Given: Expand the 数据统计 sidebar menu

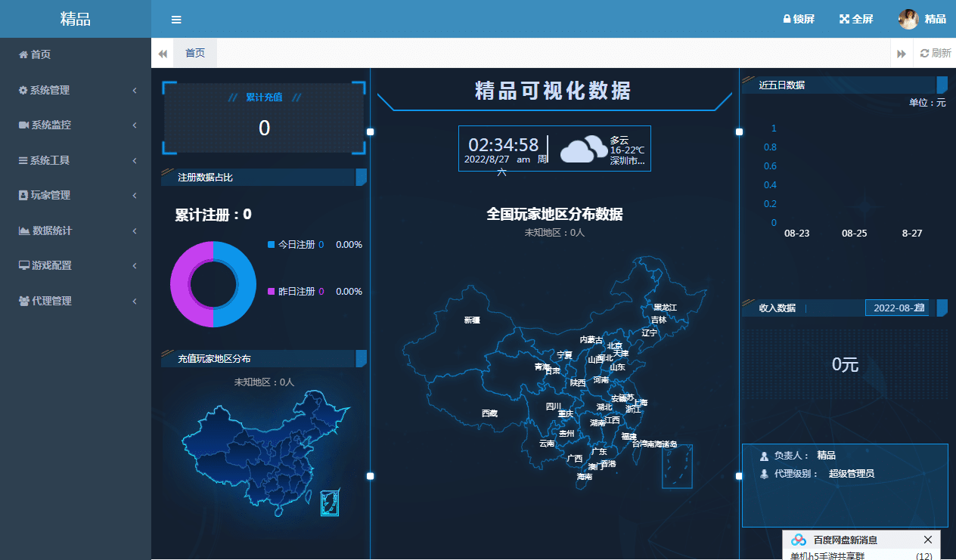Looking at the screenshot, I should (x=76, y=230).
